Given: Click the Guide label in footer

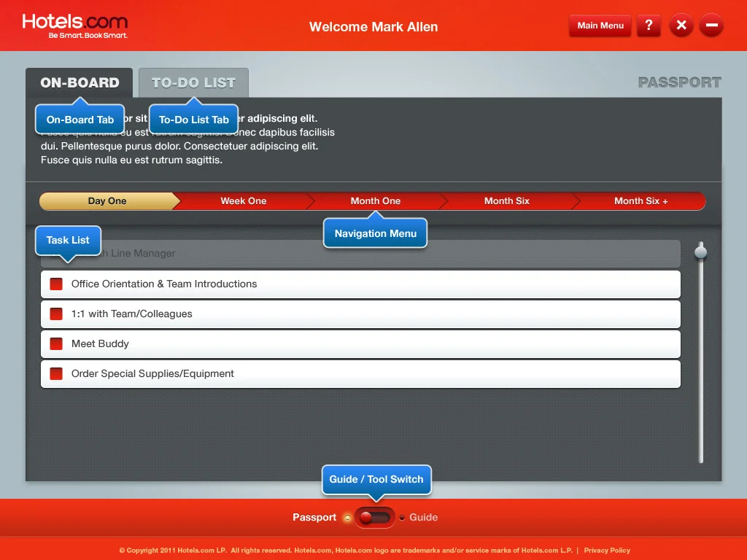Looking at the screenshot, I should click(424, 517).
